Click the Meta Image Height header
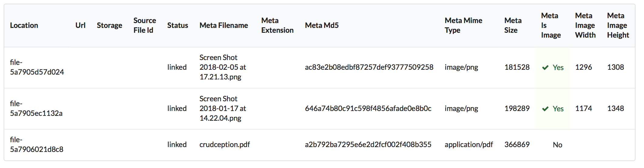 [x=618, y=25]
